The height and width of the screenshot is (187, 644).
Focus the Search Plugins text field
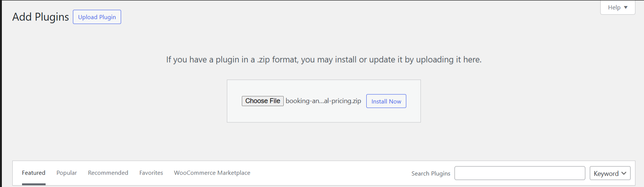[x=520, y=173]
